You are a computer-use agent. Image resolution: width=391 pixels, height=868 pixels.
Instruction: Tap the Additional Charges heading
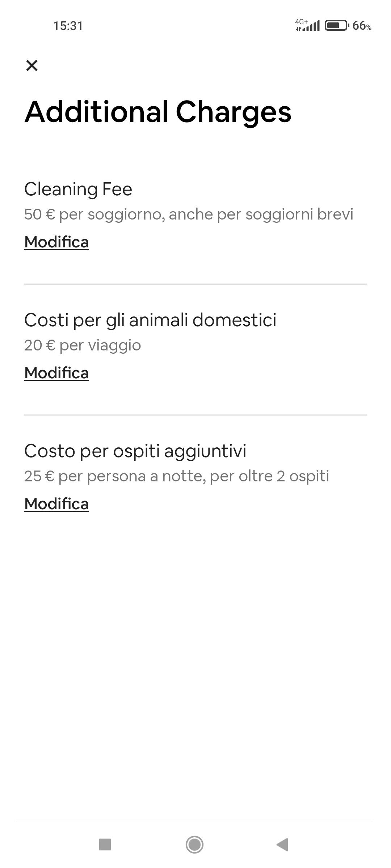click(x=158, y=111)
